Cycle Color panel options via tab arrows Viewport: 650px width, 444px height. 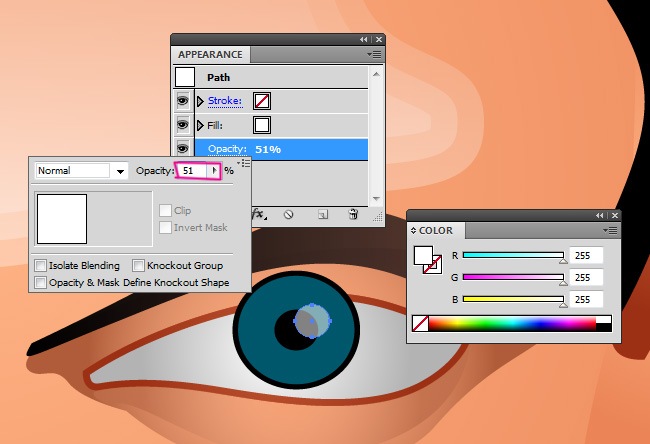coord(413,230)
